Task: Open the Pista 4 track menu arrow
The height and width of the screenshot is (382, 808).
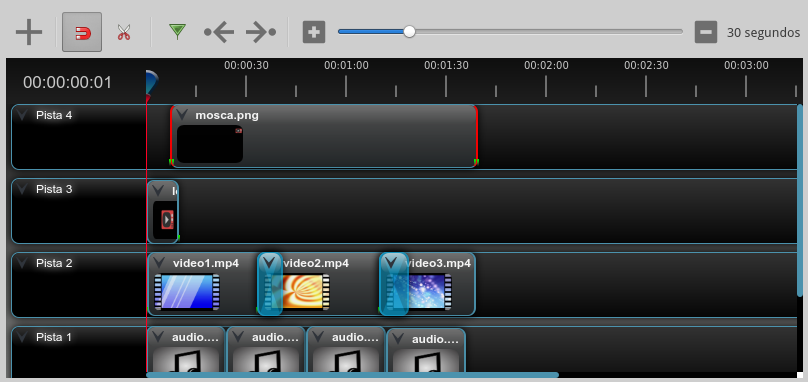Action: [x=22, y=115]
